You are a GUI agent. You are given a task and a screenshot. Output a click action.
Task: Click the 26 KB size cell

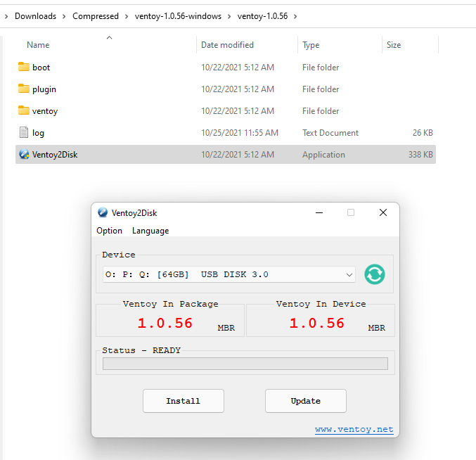pyautogui.click(x=423, y=133)
